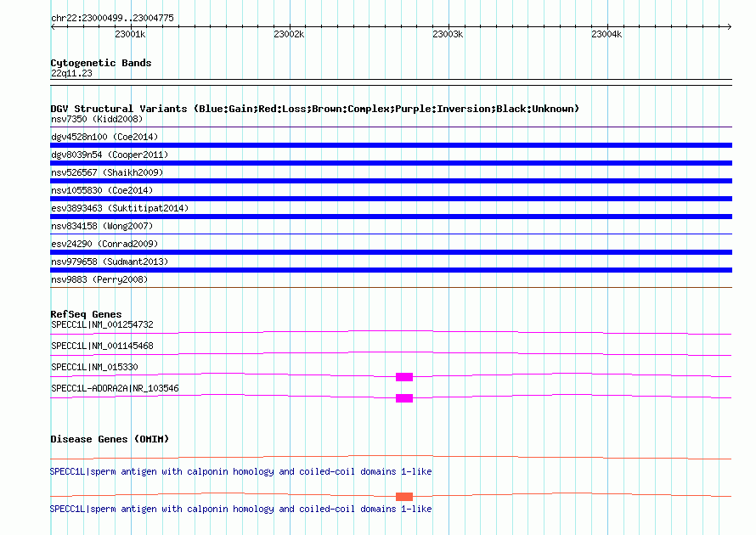Open the nsv7350 (Kidd2008) variant label
Viewport: 756px width, 535px height.
(97, 119)
